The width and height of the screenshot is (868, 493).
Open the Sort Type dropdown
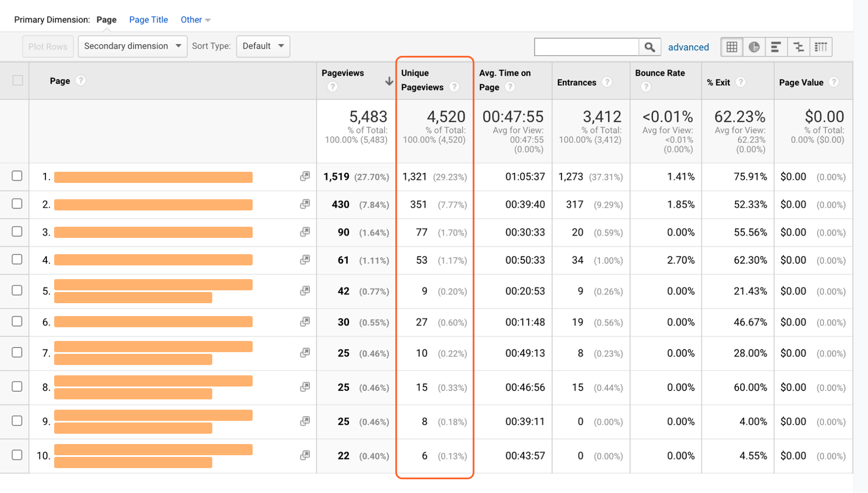coord(262,46)
